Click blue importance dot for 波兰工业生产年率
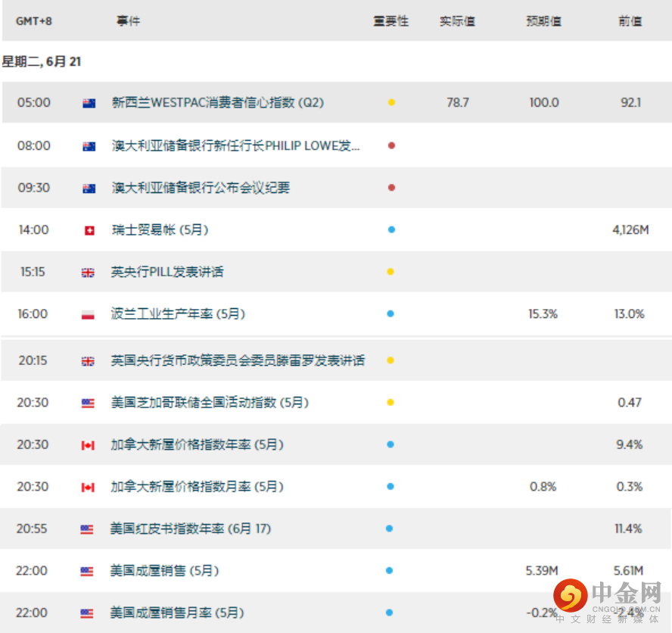Viewport: 672px width, 633px height. pos(390,314)
